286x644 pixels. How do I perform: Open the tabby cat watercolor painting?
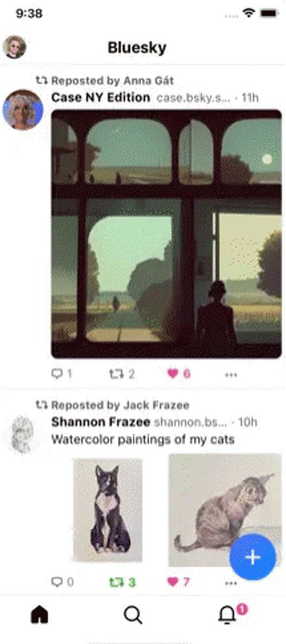[225, 510]
